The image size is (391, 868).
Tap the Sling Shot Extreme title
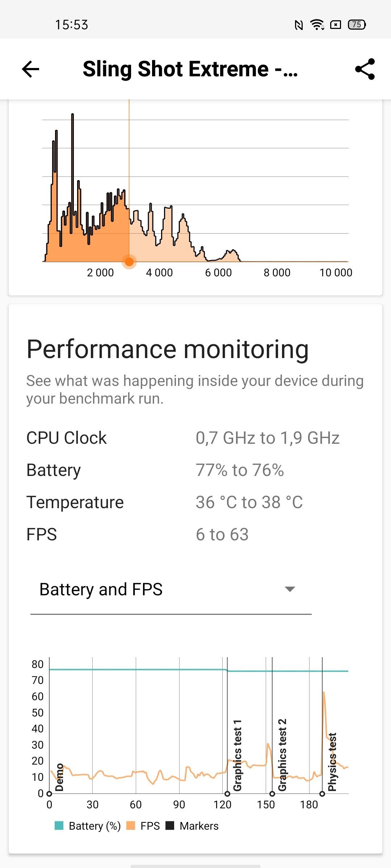click(190, 69)
